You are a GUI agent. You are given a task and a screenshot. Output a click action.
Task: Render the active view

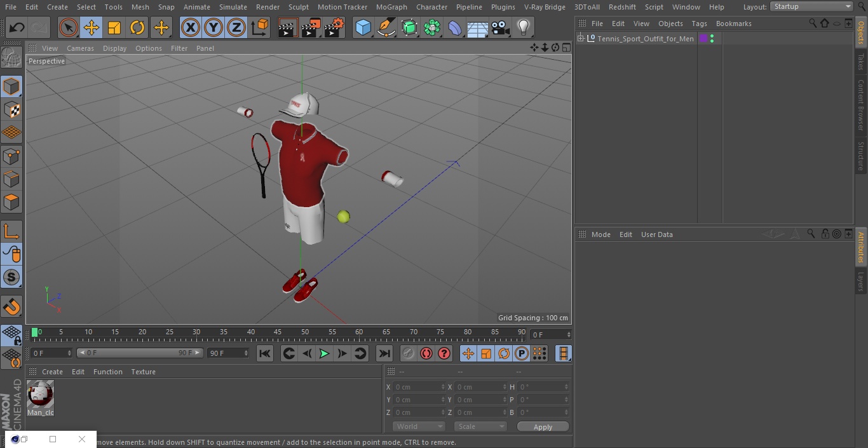point(288,27)
